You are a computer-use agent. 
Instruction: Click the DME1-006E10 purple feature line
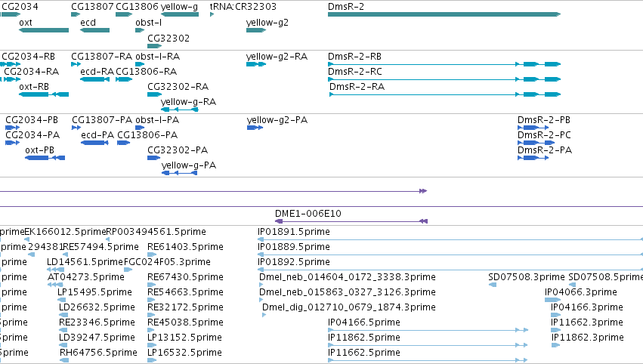point(351,221)
